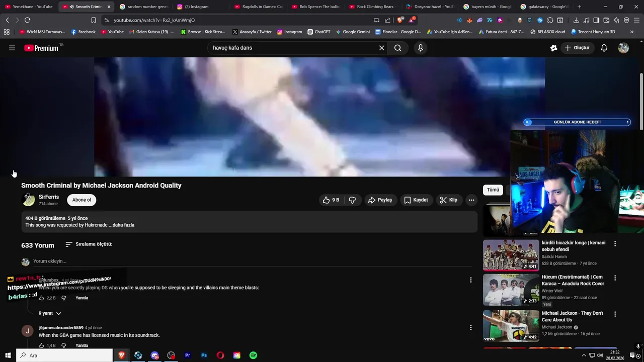Image resolution: width=644 pixels, height=362 pixels.
Task: Share page icon in address bar
Action: coord(387,20)
